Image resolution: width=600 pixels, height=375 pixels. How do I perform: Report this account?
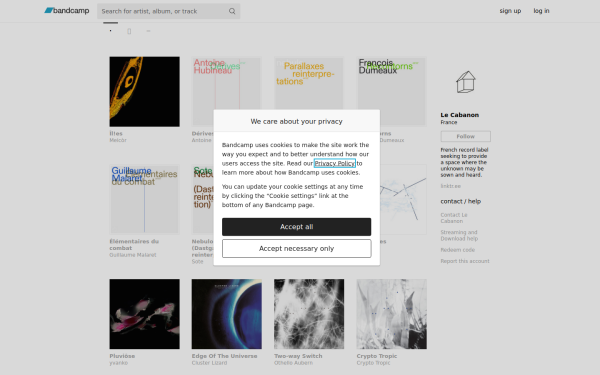465,261
